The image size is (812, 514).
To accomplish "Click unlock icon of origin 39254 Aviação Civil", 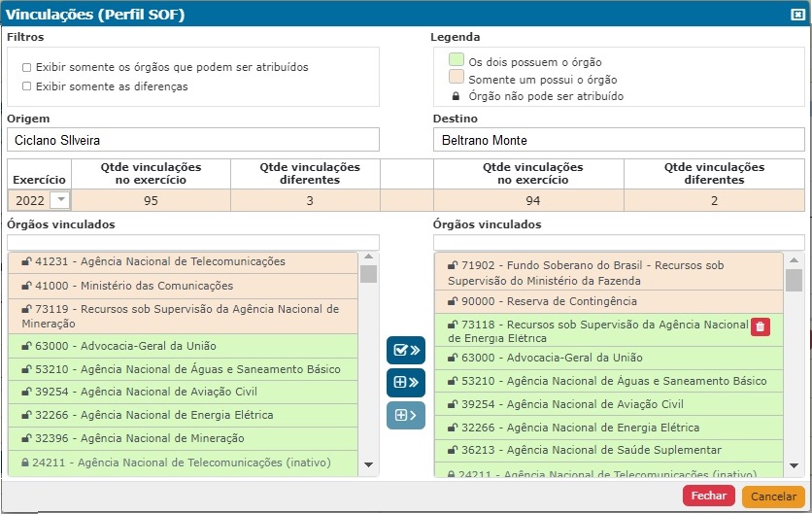I will coord(26,392).
